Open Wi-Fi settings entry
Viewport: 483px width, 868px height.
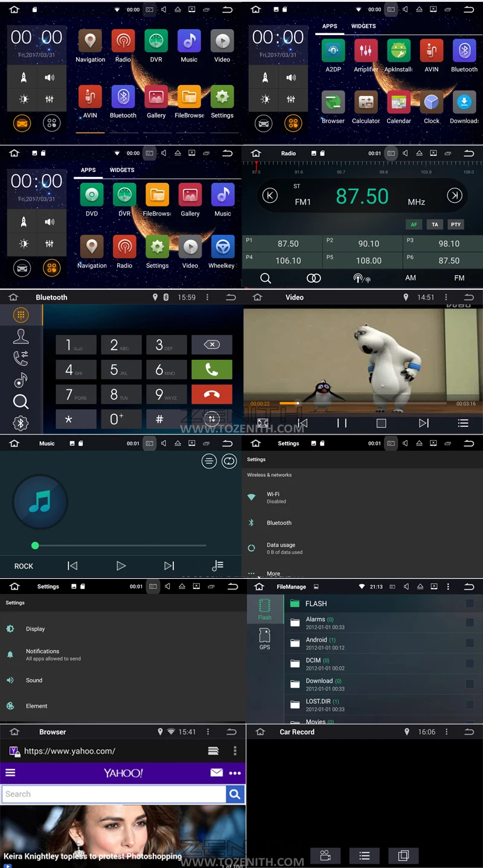coord(362,497)
